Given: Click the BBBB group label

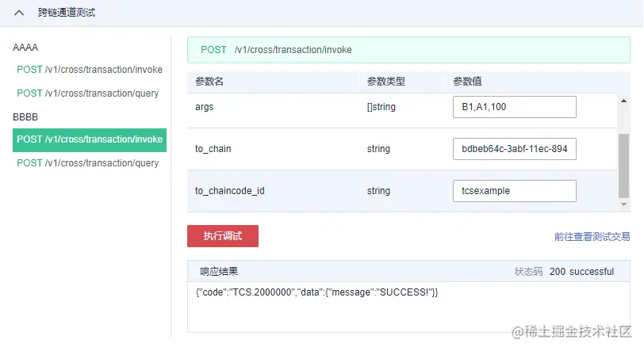Looking at the screenshot, I should (x=25, y=117).
